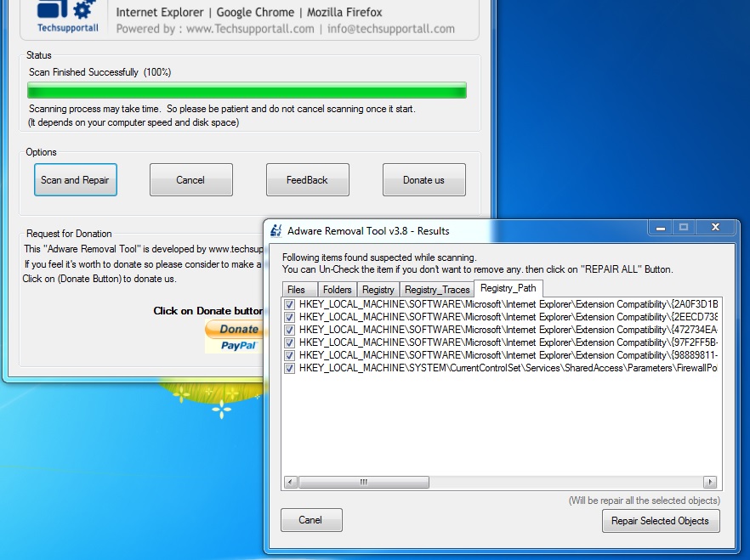
Task: Select the Registry_Path tab
Action: [508, 288]
